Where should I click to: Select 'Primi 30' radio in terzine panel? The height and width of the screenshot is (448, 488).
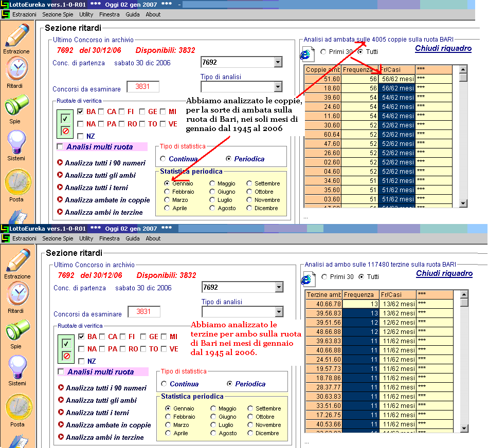pos(324,277)
